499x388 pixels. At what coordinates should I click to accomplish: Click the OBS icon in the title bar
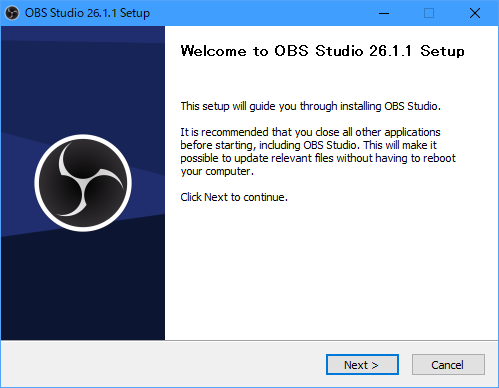point(12,13)
